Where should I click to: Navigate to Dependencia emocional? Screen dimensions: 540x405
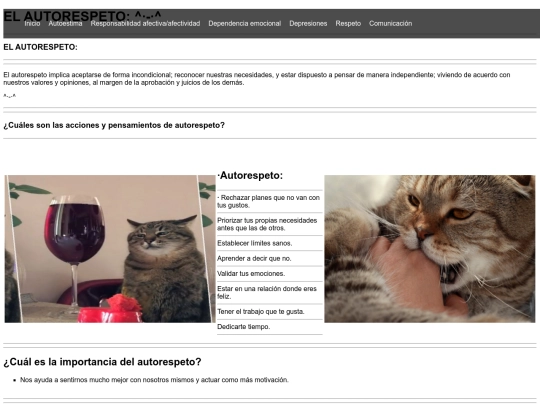(x=245, y=23)
